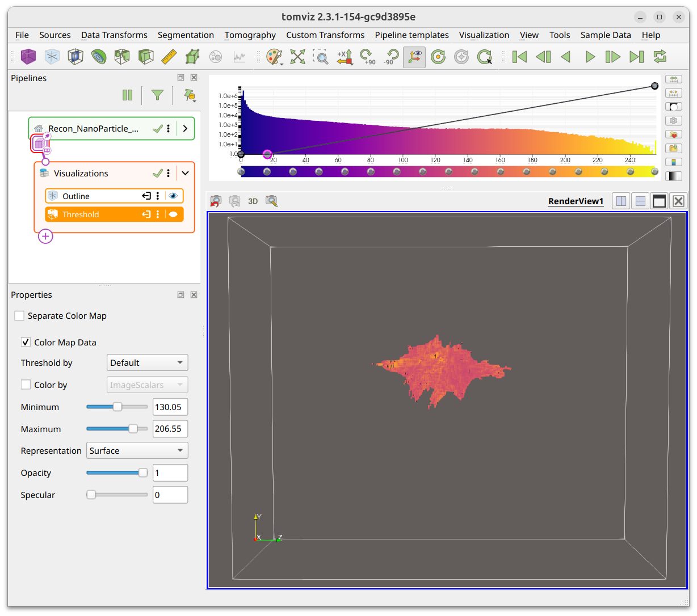Open the Visualization menu
This screenshot has height=616, width=697.
coord(484,35)
